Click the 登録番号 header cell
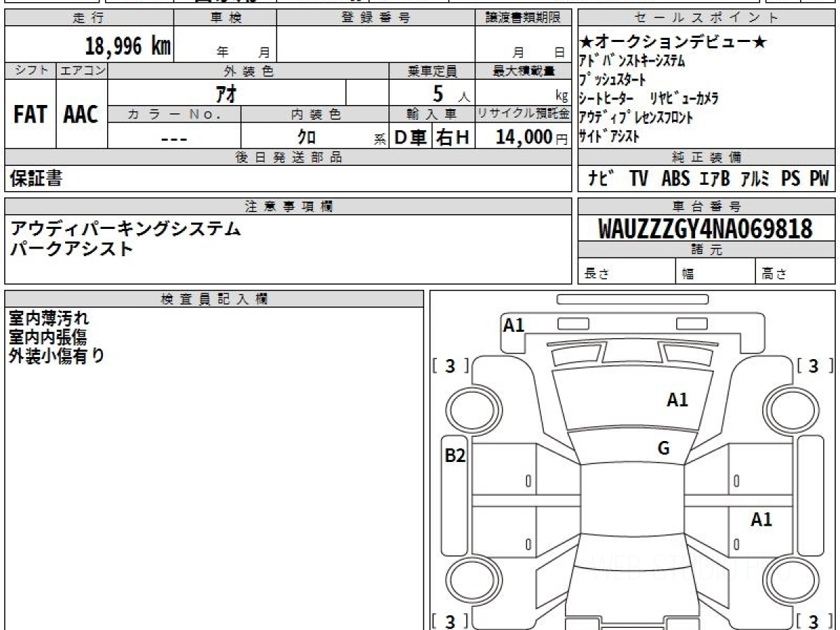840x630 pixels. coord(376,18)
